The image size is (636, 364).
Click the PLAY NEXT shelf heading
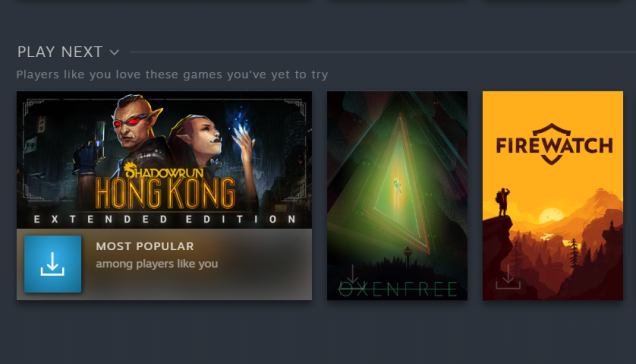click(x=60, y=52)
